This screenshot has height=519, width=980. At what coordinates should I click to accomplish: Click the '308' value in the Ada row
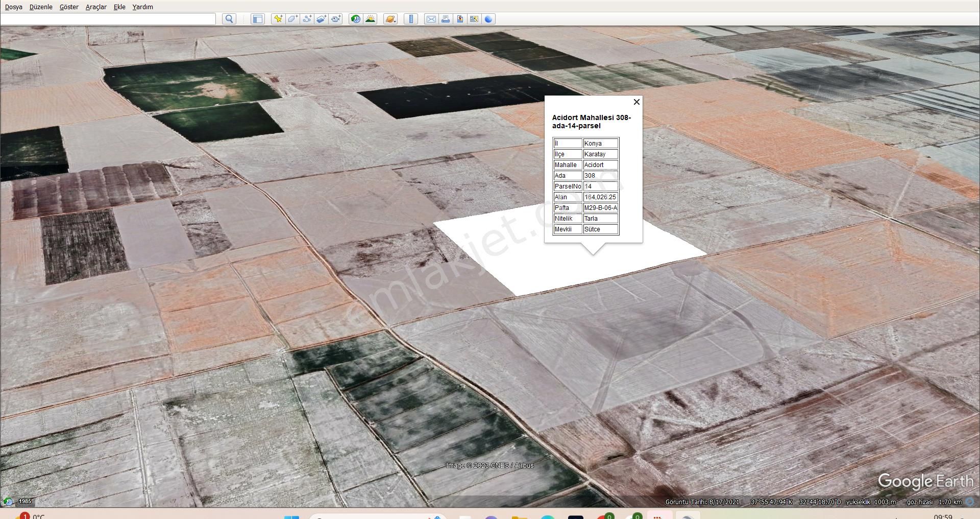[601, 176]
